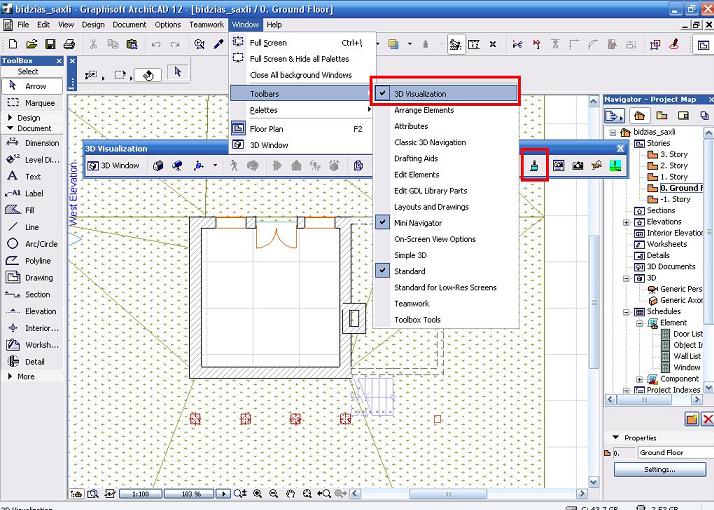Select the Worksheets item in Navigator

(661, 245)
